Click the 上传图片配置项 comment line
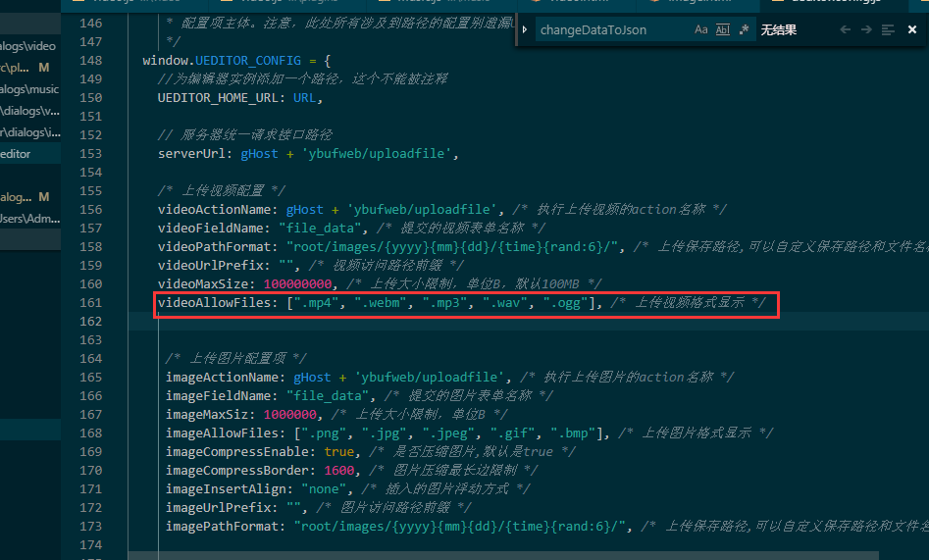Image resolution: width=929 pixels, height=560 pixels. [x=235, y=358]
